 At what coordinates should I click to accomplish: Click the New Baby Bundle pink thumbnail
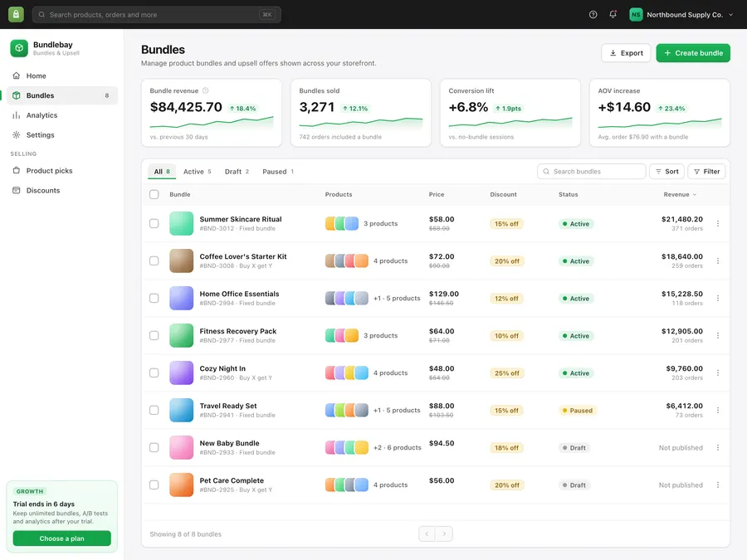[182, 448]
